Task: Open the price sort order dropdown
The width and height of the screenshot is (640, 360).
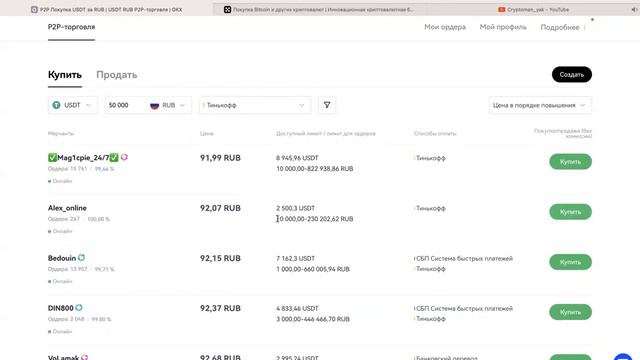Action: pos(540,105)
